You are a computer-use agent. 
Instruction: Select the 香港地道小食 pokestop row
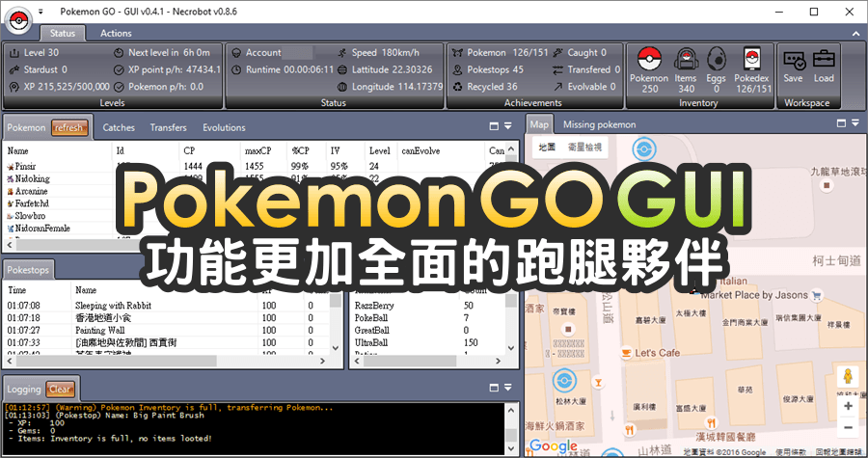tap(167, 318)
